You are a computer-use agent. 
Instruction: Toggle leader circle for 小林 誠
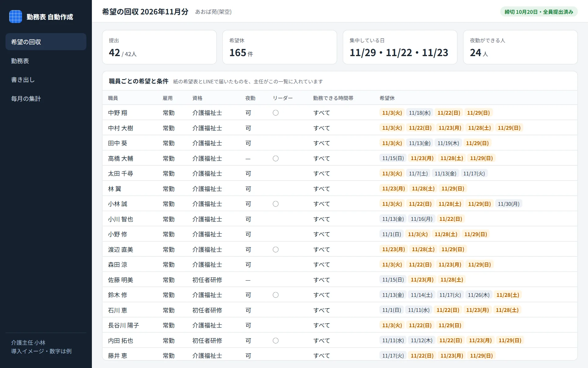click(276, 204)
